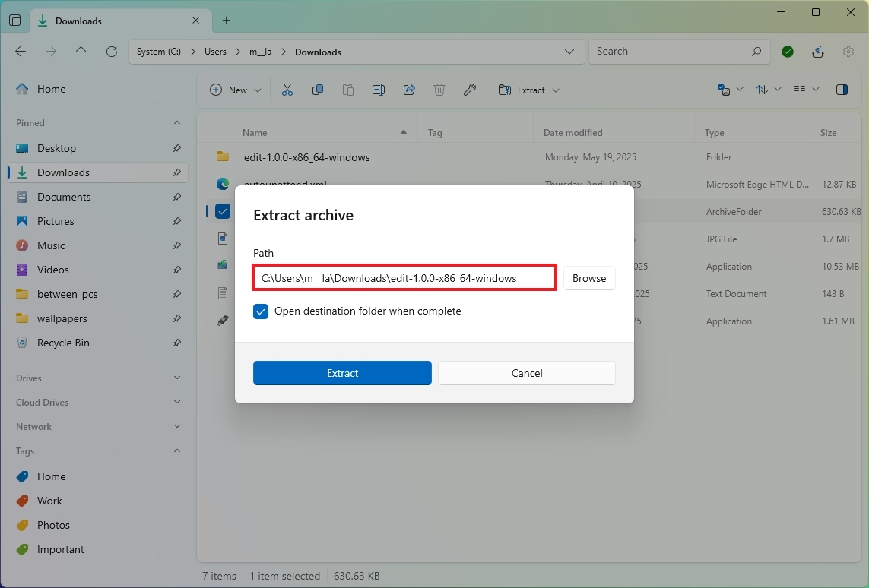869x588 pixels.
Task: Collapse the Tags section in the sidebar
Action: [x=176, y=450]
